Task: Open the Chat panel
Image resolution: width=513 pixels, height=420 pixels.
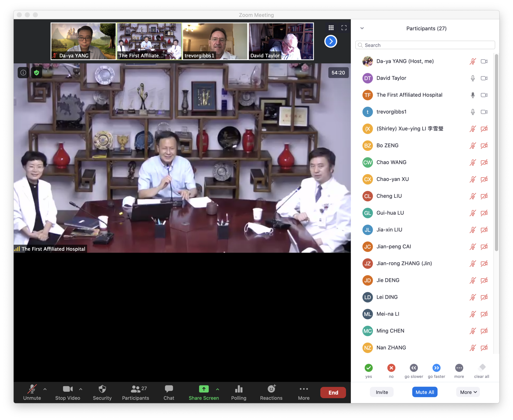Action: pos(169,392)
